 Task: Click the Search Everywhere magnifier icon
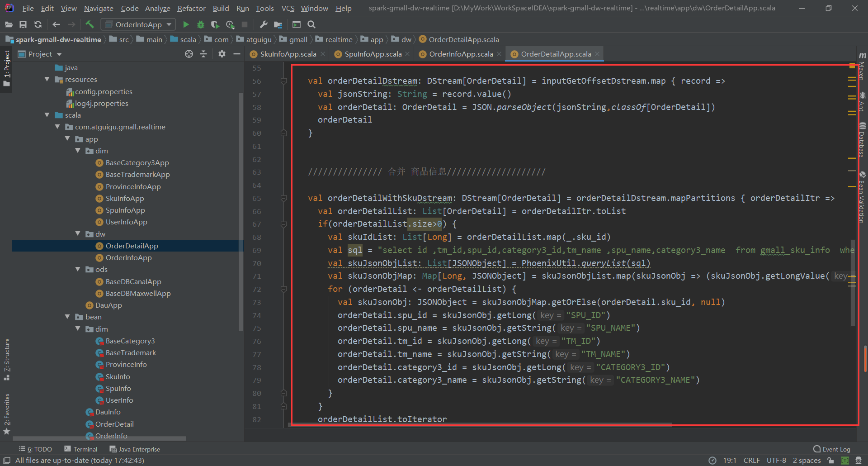tap(311, 24)
